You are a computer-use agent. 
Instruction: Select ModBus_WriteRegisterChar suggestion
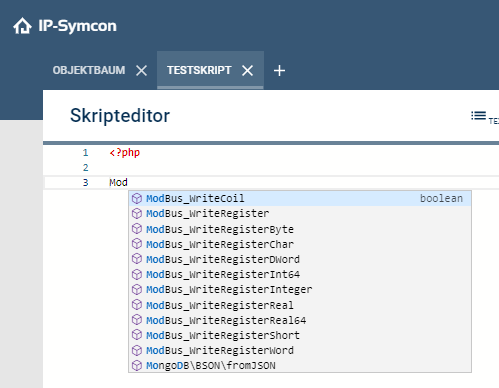300,244
